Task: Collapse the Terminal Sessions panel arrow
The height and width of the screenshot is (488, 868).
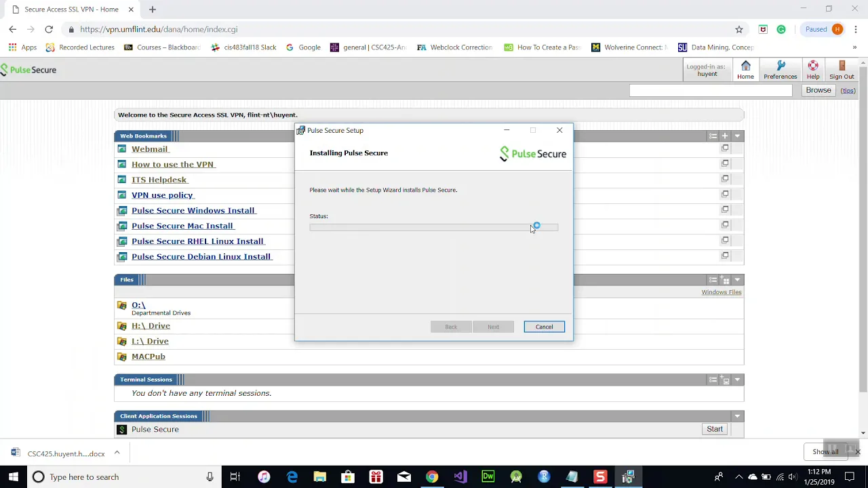Action: [737, 380]
